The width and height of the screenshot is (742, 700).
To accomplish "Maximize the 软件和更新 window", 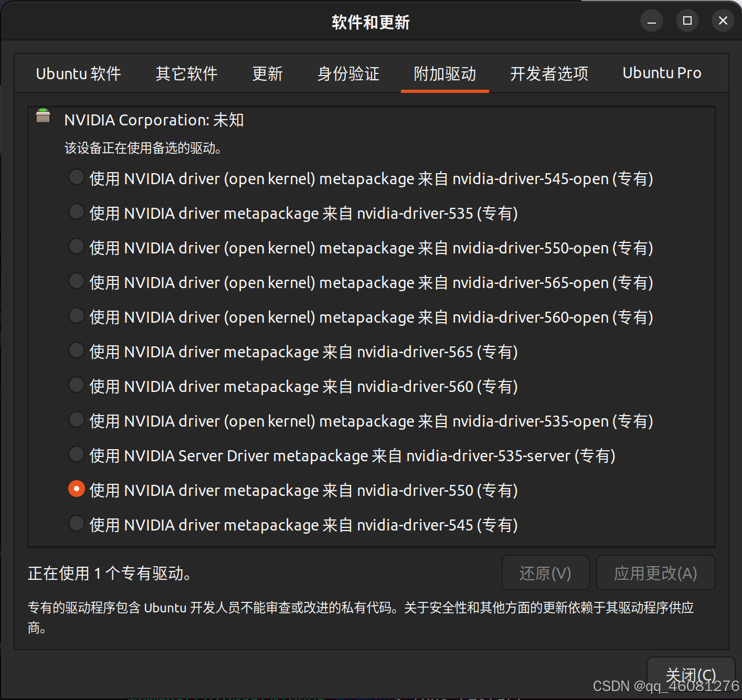I will 687,21.
